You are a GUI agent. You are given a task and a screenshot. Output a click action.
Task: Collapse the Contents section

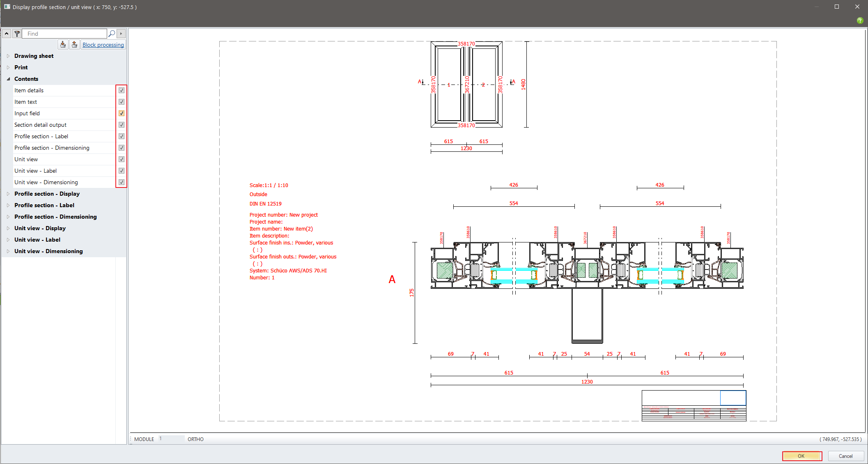coord(8,79)
